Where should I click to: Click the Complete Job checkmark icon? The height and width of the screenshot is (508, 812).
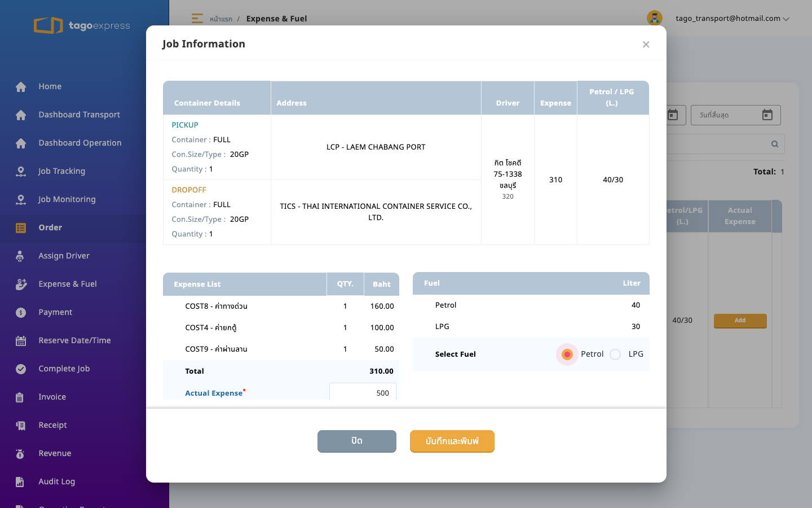pos(21,369)
